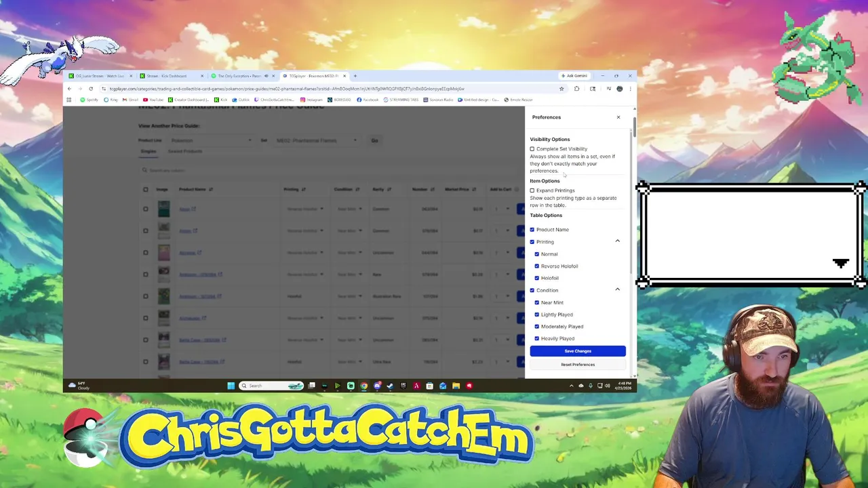Image resolution: width=868 pixels, height=488 pixels.
Task: Open the STREAMING TABS bookmark folder
Action: click(401, 100)
